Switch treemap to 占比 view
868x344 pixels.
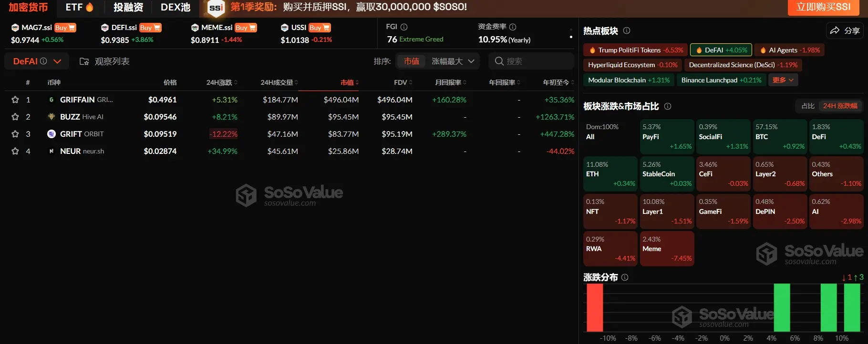point(808,106)
